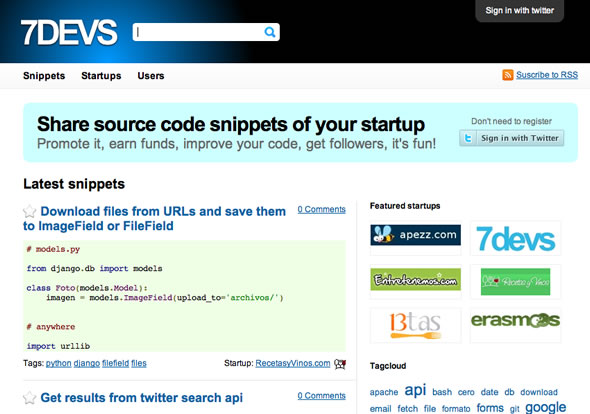Open the Snippets menu item
The height and width of the screenshot is (414, 590).
click(44, 76)
